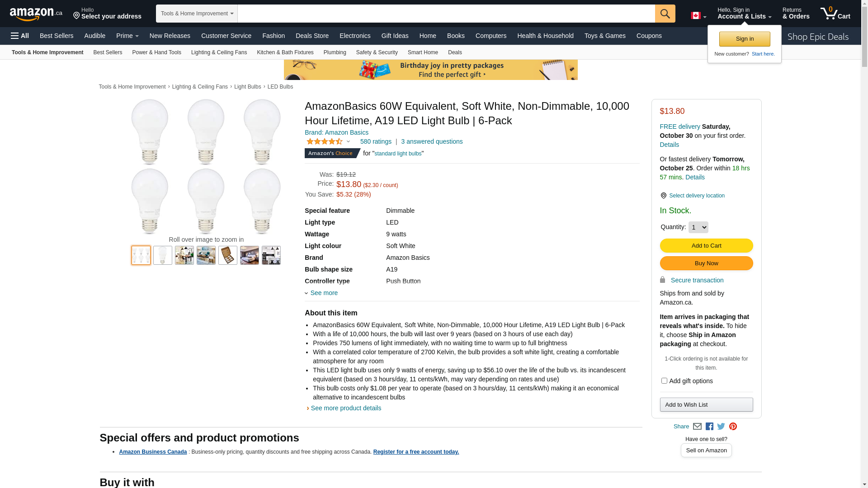Go to Lighting & Ceiling Fans tab
This screenshot has width=868, height=488.
coord(219,52)
